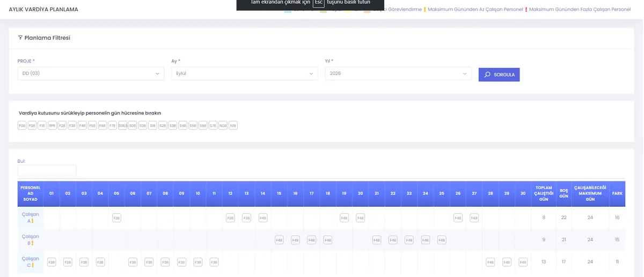The image size is (644, 277).
Task: Click legend text Maksimum Günden Az Çalışan Personel
Action: click(x=475, y=10)
